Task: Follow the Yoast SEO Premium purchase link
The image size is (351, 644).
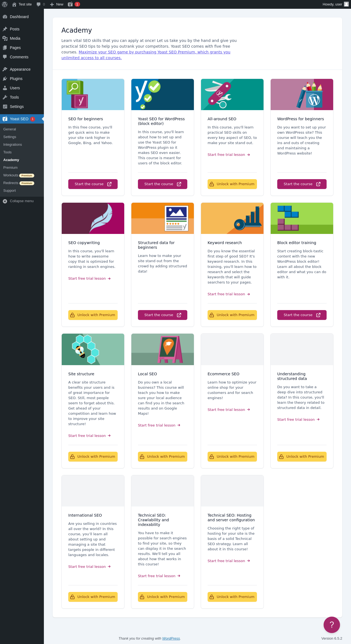Action: [146, 55]
